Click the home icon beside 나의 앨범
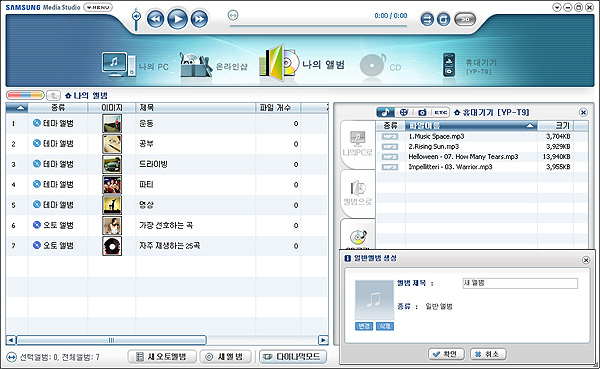Viewport: 600px width, 369px height. (x=68, y=95)
